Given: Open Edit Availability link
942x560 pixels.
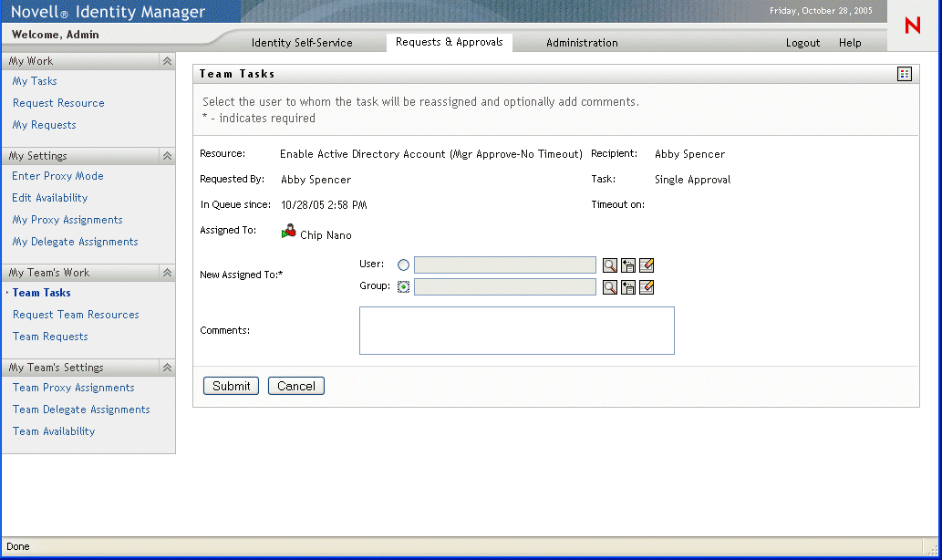Looking at the screenshot, I should (x=50, y=198).
